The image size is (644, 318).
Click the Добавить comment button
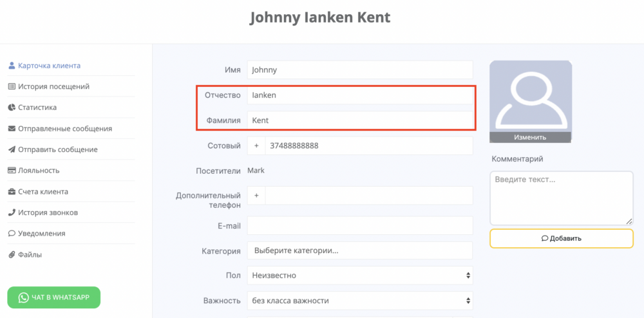[562, 238]
